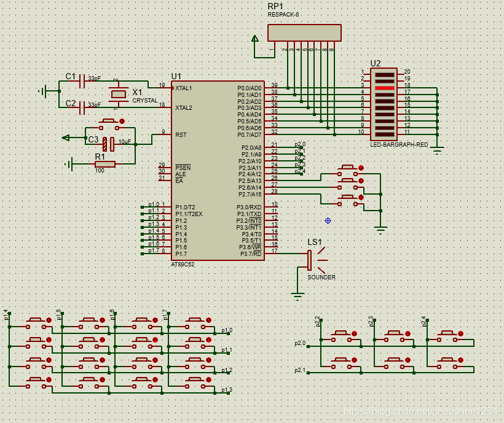Select the ground symbol below the sounder
The height and width of the screenshot is (423, 504).
point(297,296)
